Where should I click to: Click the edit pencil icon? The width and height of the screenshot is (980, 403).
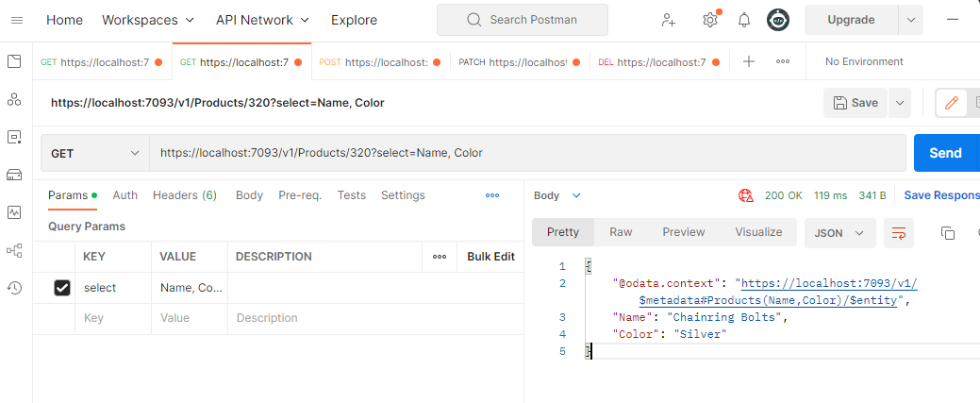(x=952, y=103)
